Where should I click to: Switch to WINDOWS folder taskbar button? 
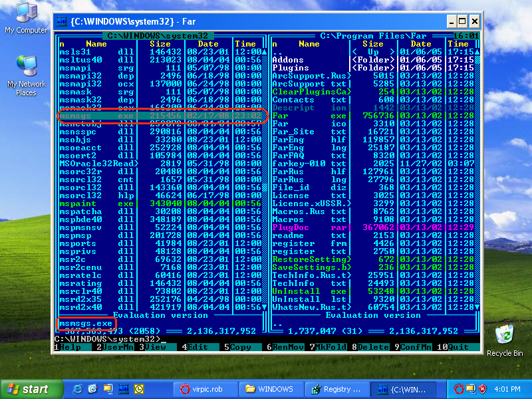pyautogui.click(x=271, y=389)
